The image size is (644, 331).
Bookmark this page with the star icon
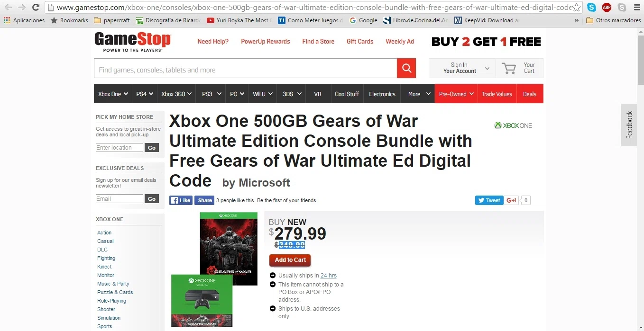(x=576, y=7)
